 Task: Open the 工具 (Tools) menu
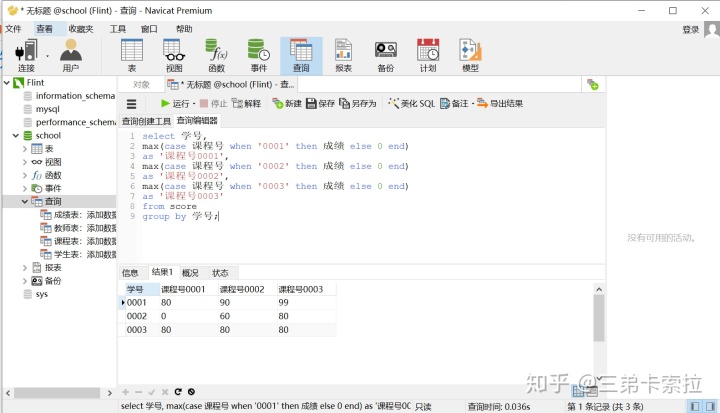point(118,29)
